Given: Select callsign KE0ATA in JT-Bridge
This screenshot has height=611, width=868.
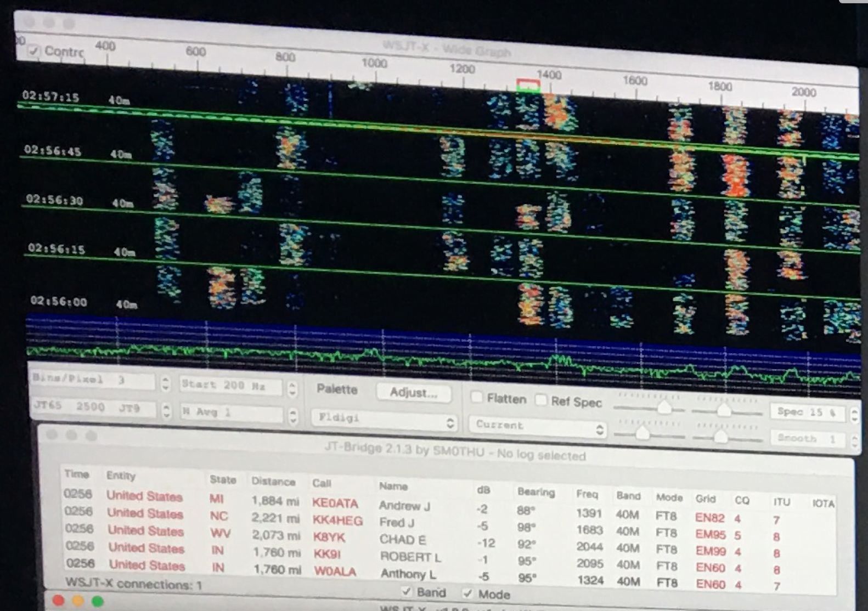Looking at the screenshot, I should click(335, 503).
